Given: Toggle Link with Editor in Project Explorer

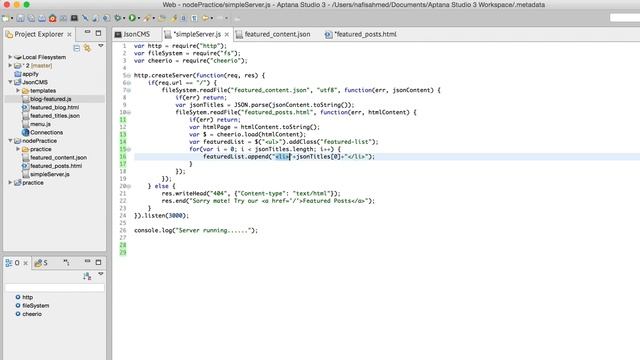Looking at the screenshot, I should (x=87, y=48).
